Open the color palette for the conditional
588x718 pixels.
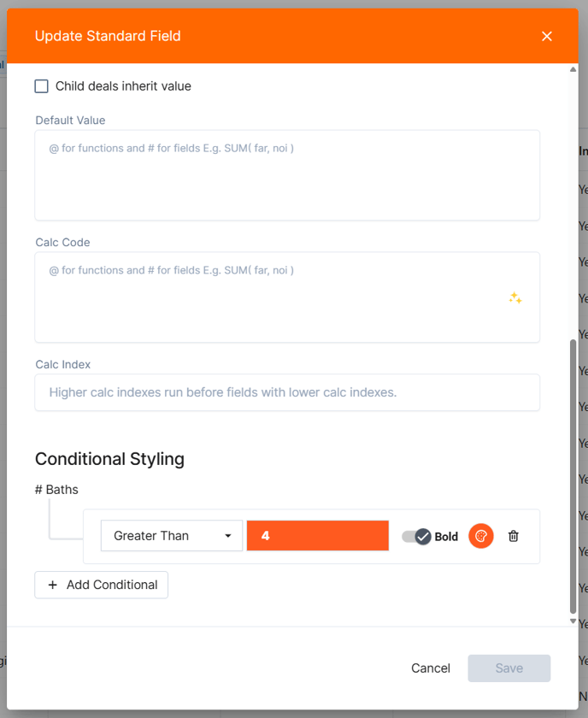pyautogui.click(x=481, y=536)
